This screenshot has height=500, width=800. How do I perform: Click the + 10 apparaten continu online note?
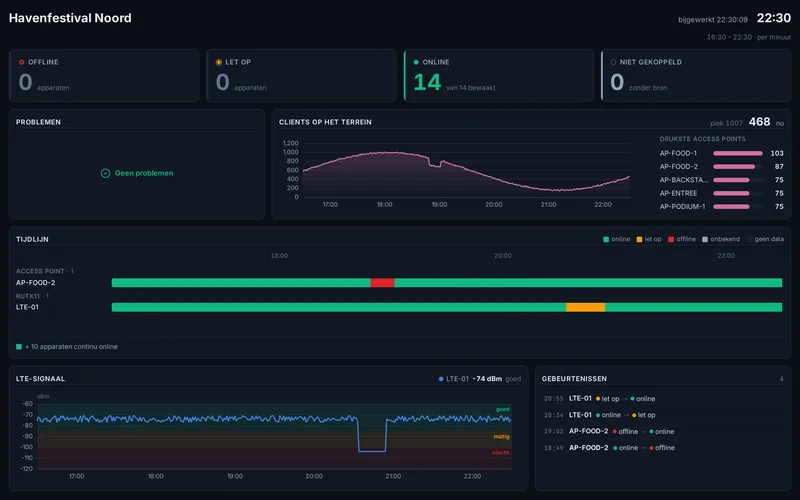coord(71,347)
